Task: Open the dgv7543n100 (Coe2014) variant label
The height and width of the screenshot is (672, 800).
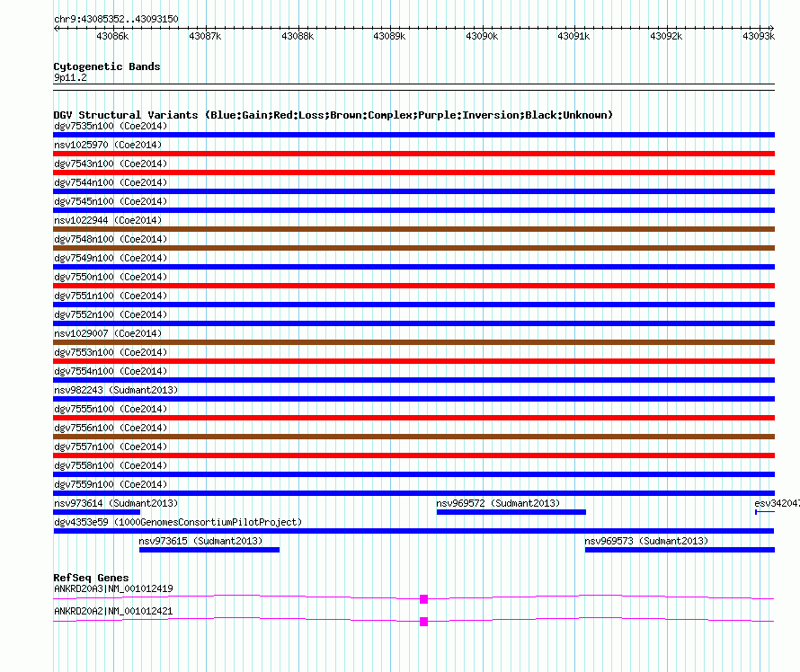Action: coord(111,164)
